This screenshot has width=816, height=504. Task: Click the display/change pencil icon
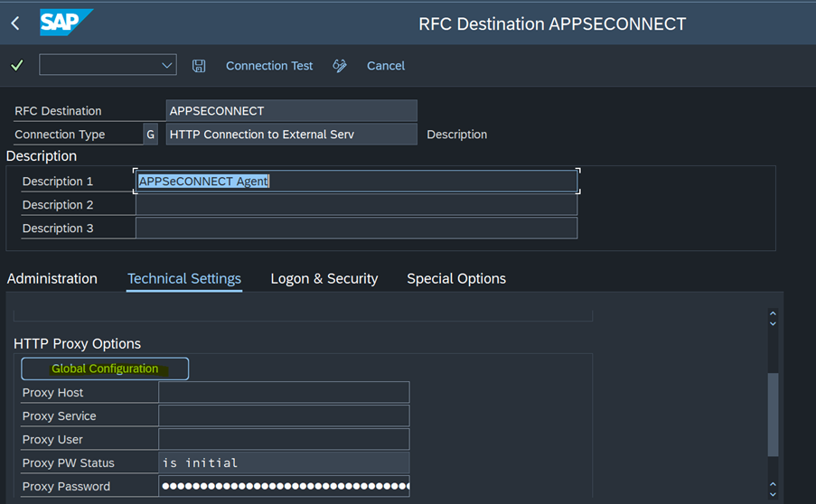(x=340, y=66)
